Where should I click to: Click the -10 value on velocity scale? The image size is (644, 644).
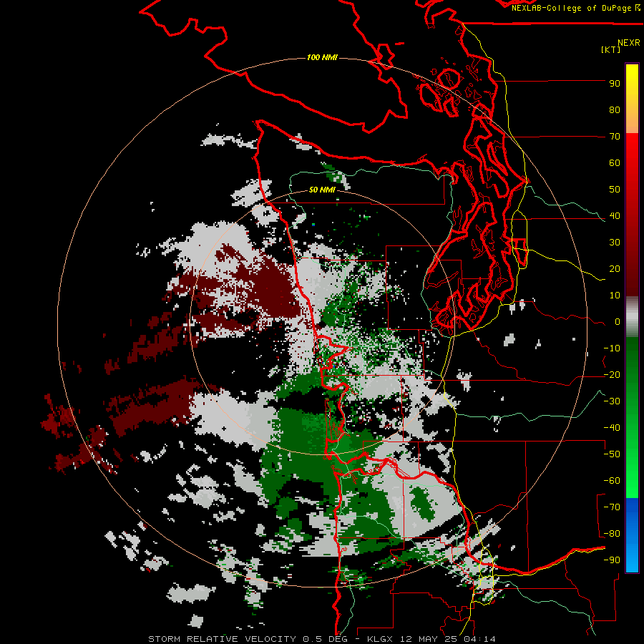click(x=612, y=348)
